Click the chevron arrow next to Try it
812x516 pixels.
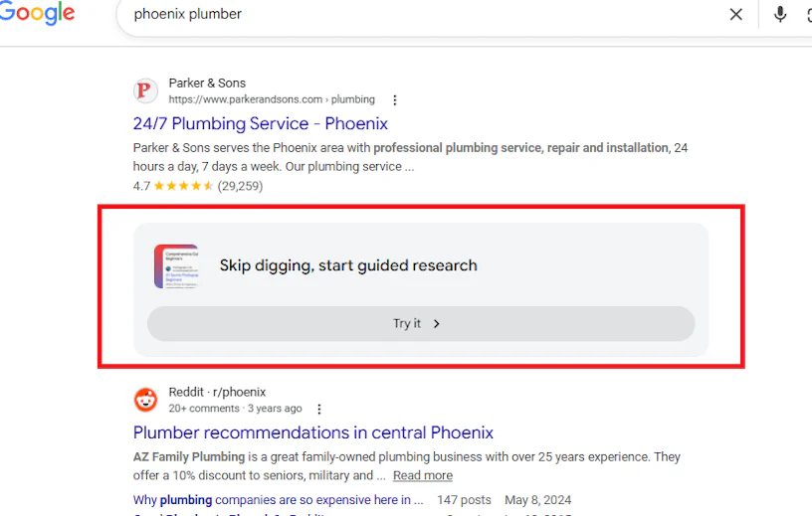[437, 324]
